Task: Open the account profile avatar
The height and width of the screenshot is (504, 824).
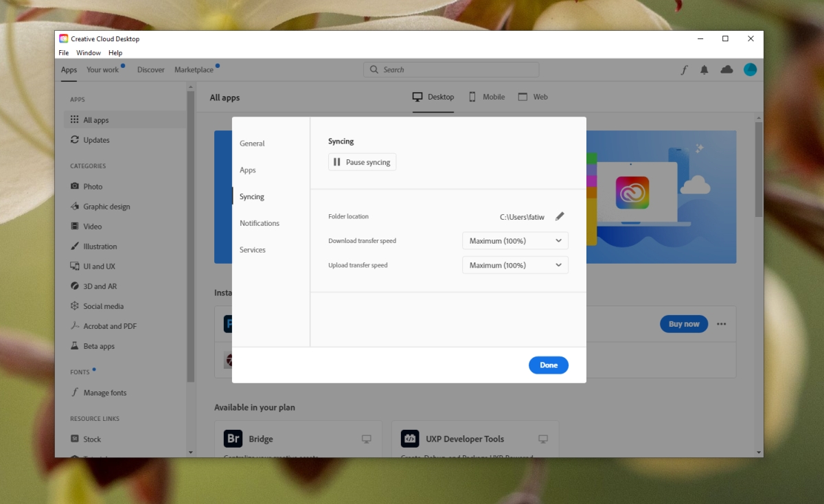Action: [x=750, y=69]
